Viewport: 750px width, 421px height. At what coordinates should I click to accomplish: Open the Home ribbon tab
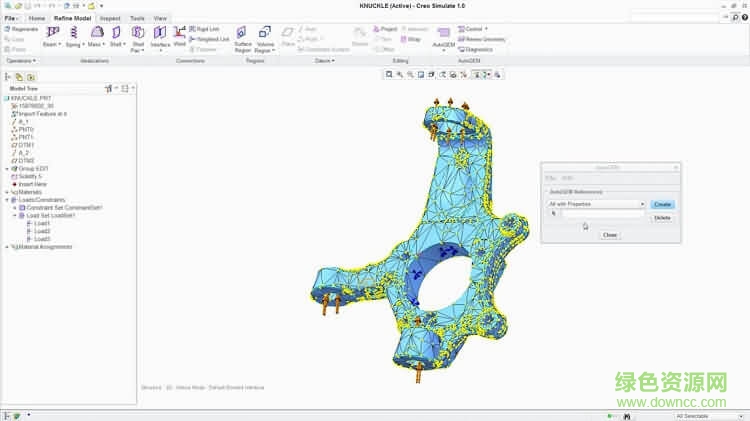pyautogui.click(x=36, y=18)
